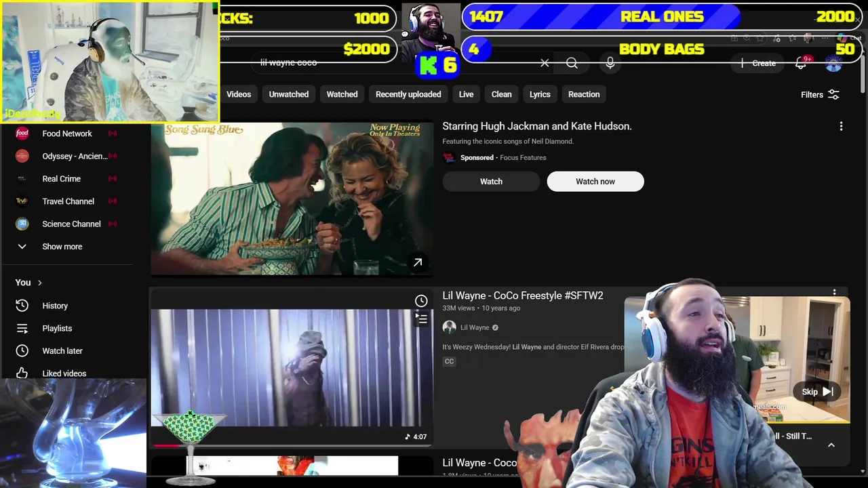
Task: Open Focus Features sponsor channel
Action: (523, 157)
